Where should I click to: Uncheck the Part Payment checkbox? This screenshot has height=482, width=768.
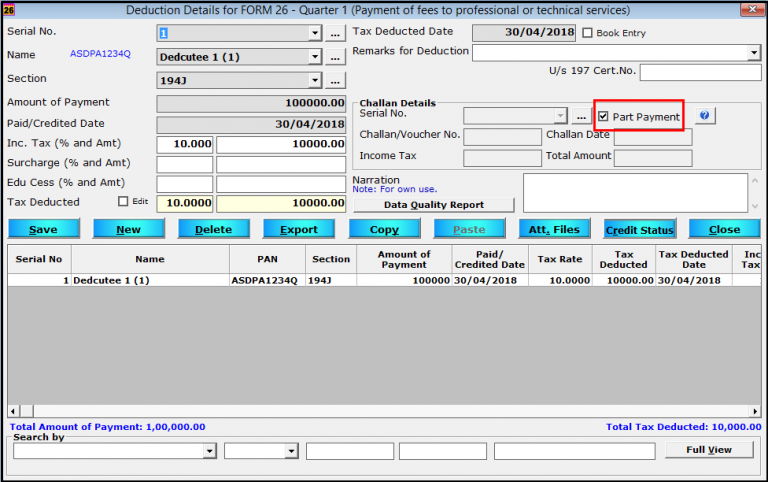click(x=604, y=117)
